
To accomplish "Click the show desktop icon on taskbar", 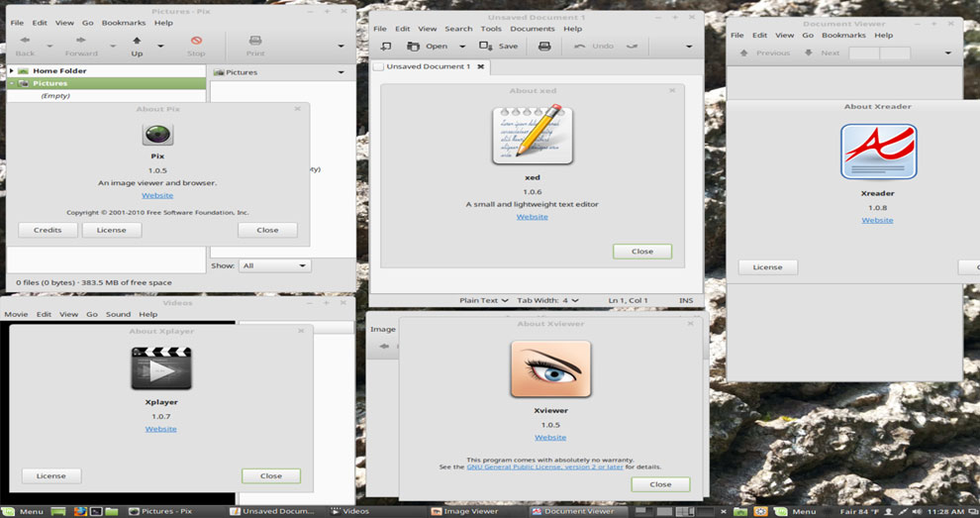I will [x=58, y=512].
